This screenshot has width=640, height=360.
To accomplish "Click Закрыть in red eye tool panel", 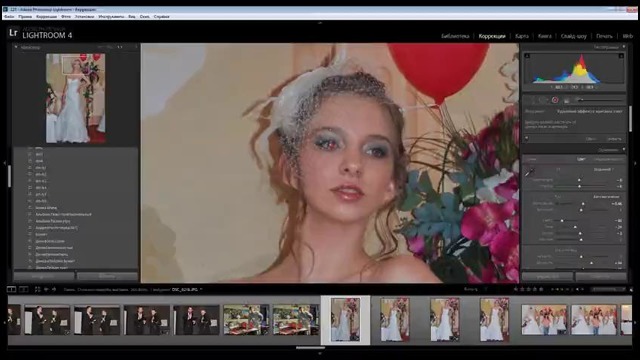I will pos(614,139).
